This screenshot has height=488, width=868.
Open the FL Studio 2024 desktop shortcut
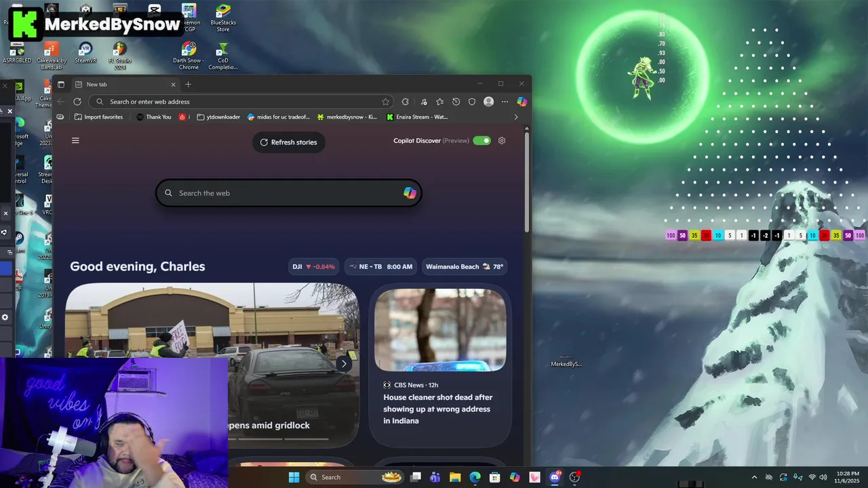click(x=120, y=56)
